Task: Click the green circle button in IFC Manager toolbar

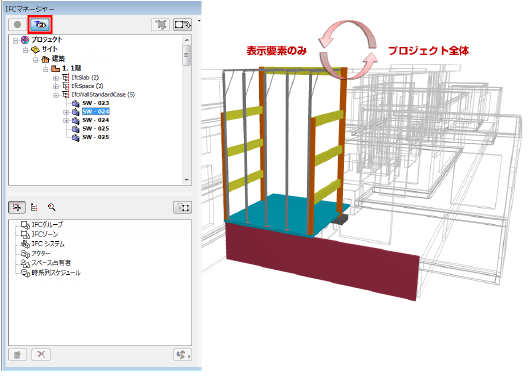Action: pyautogui.click(x=18, y=24)
